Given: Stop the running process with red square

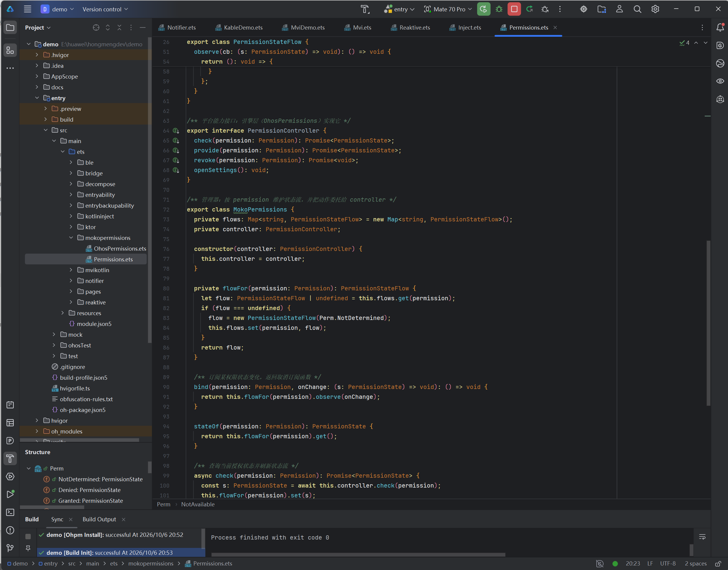Looking at the screenshot, I should pos(514,9).
